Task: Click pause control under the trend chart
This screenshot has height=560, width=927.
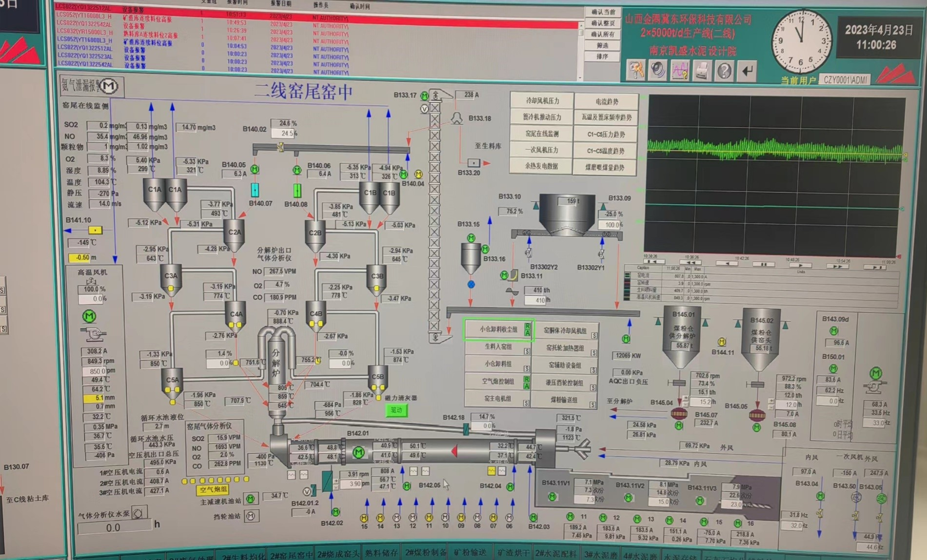Action: tap(763, 264)
